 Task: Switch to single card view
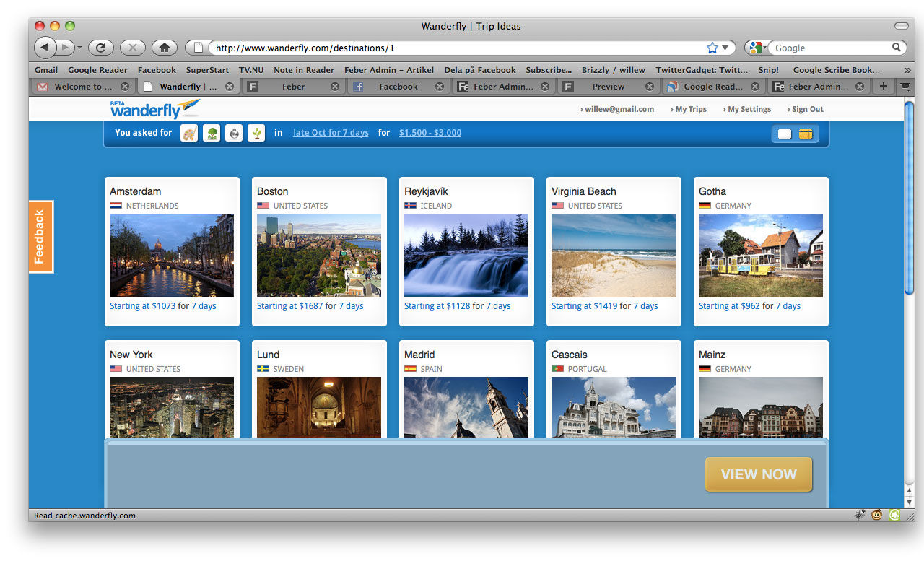pyautogui.click(x=785, y=134)
